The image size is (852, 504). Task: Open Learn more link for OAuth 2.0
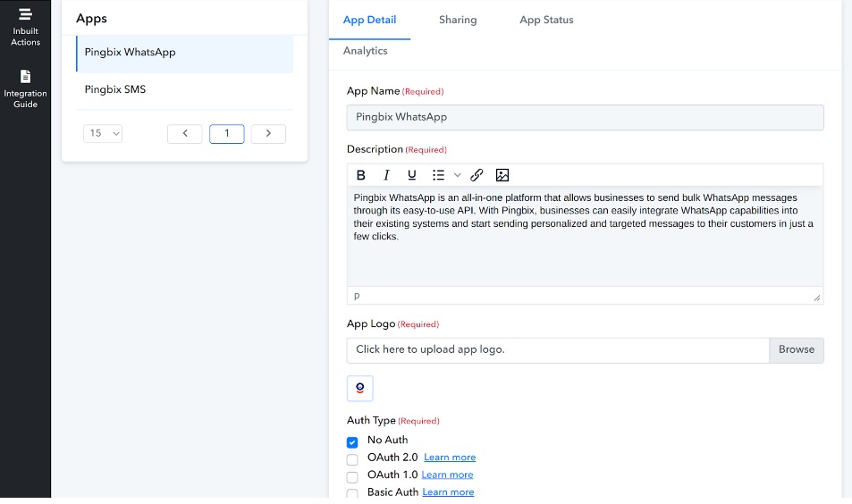pyautogui.click(x=450, y=458)
